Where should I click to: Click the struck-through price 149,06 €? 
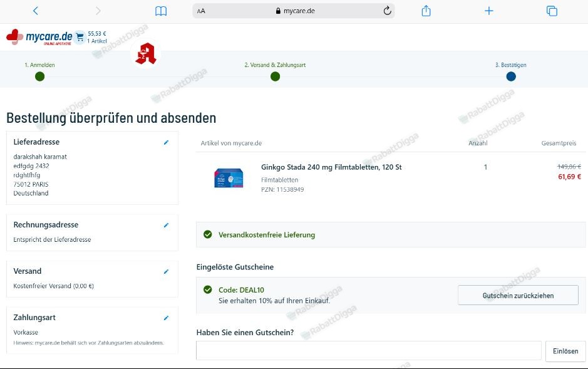click(x=569, y=167)
